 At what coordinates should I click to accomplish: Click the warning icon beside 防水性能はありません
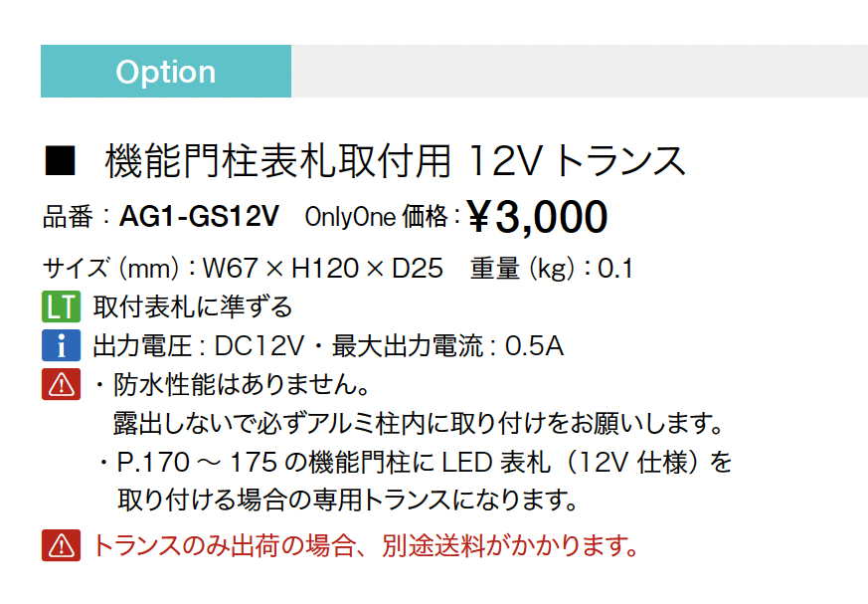[x=61, y=383]
